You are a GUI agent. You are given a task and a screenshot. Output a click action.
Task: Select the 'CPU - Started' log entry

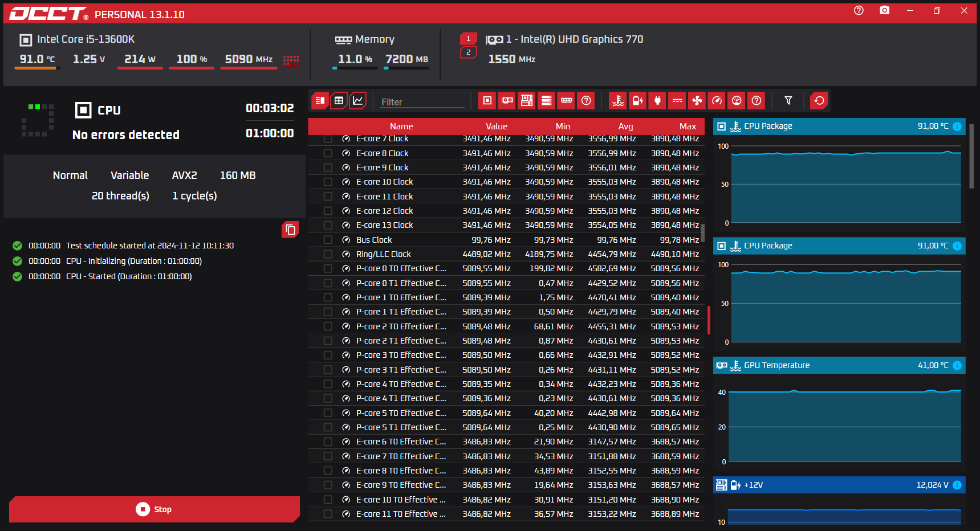102,276
